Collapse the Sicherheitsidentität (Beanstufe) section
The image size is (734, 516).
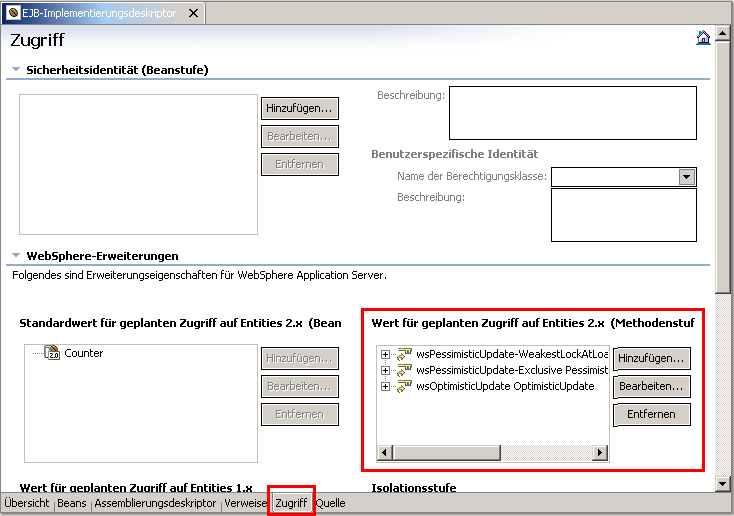16,69
